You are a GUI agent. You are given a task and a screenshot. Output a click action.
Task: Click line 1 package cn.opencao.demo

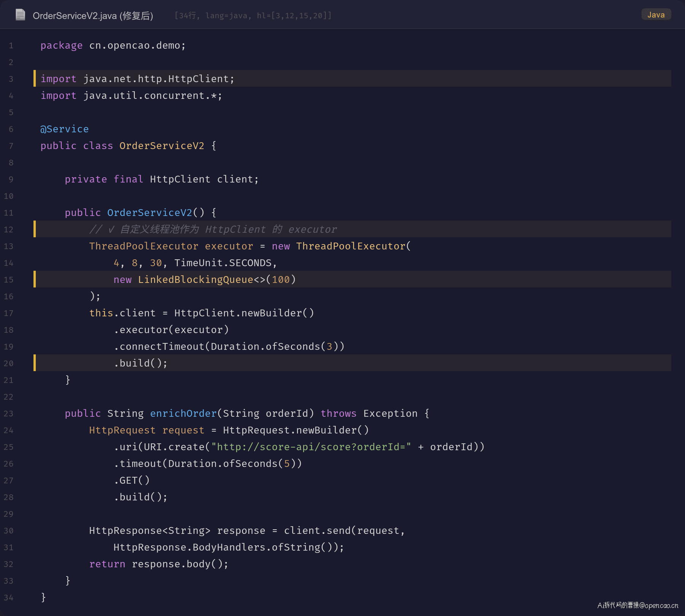[x=113, y=45]
